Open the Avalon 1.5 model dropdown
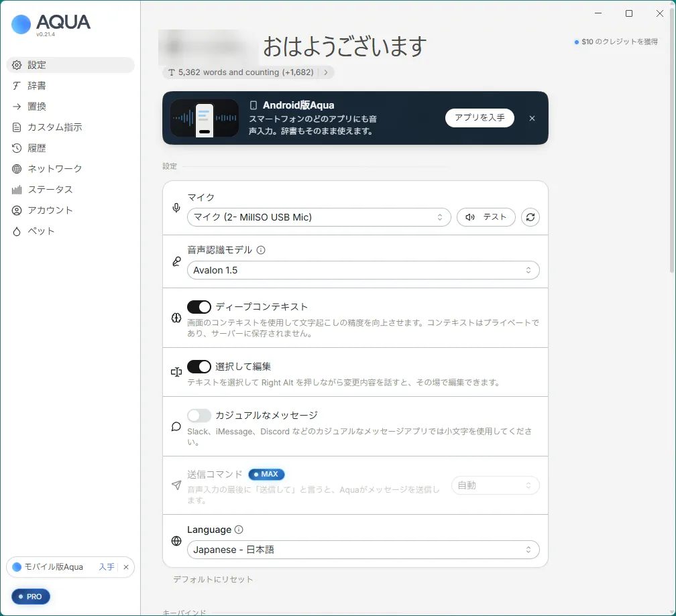Screen dimensions: 676x616 (363, 270)
